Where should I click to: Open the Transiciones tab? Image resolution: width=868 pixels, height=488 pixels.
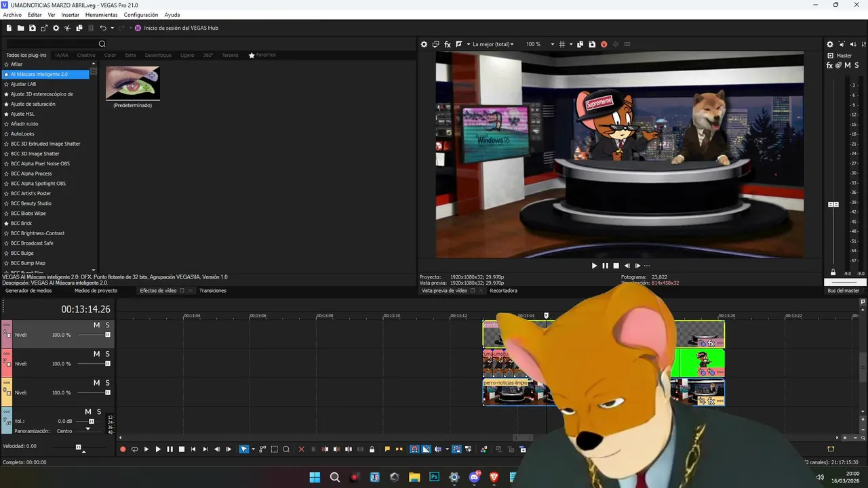213,291
